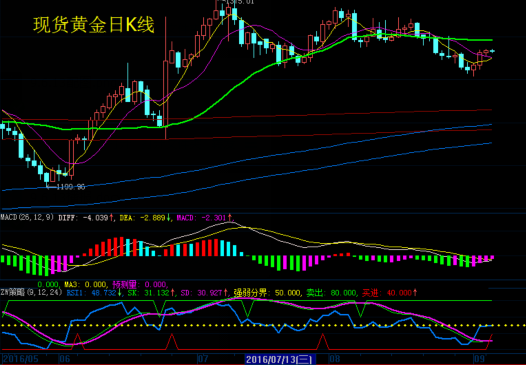Select the MACD(26,12,9) indicator label
The width and height of the screenshot is (526, 365).
(27, 218)
